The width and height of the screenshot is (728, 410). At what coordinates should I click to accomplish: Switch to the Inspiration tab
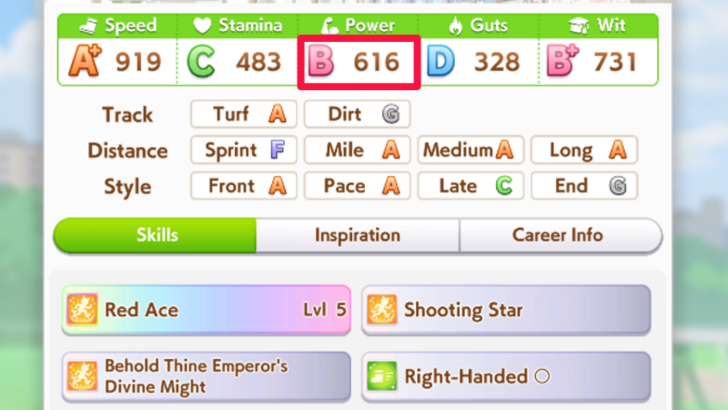tap(358, 235)
